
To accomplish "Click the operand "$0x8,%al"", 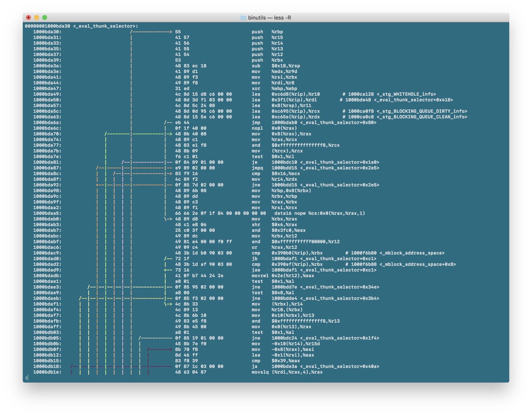I will (283, 293).
